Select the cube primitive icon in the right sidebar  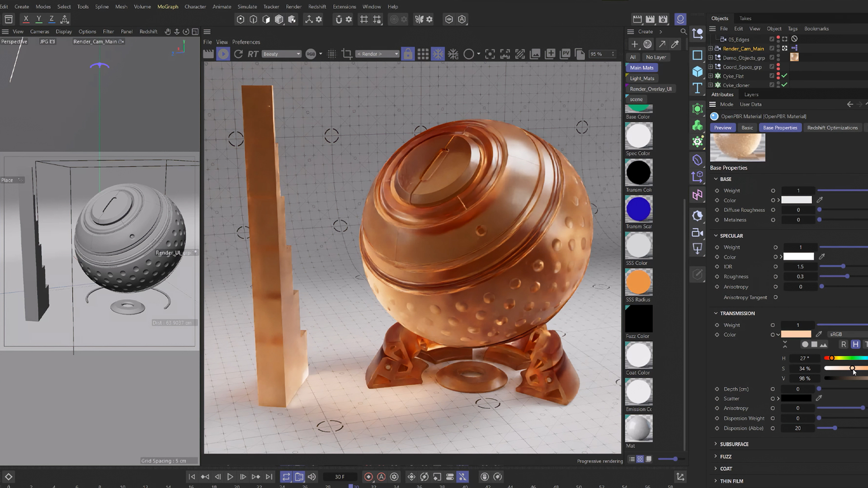(x=698, y=71)
